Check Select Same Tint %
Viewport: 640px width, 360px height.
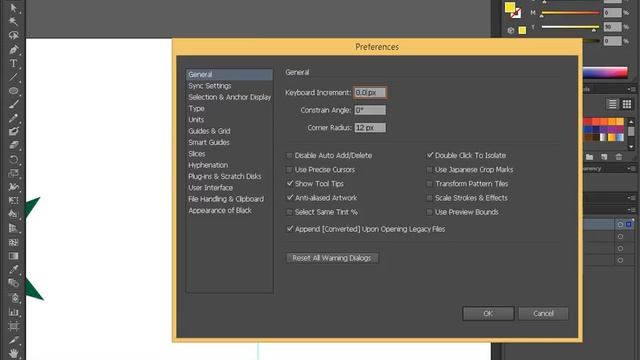(x=289, y=212)
